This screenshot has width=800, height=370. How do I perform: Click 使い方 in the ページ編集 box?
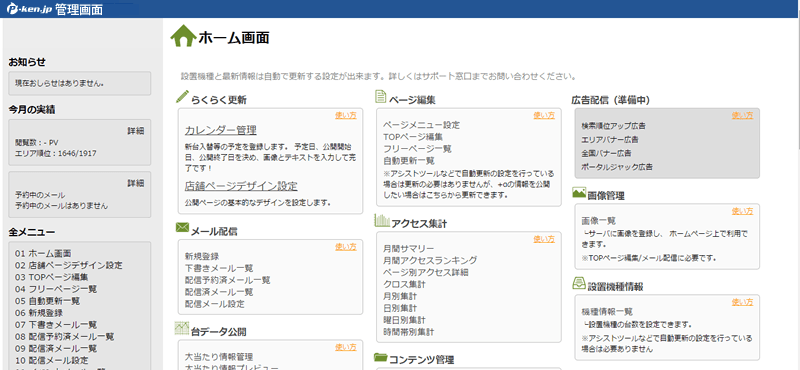(544, 115)
